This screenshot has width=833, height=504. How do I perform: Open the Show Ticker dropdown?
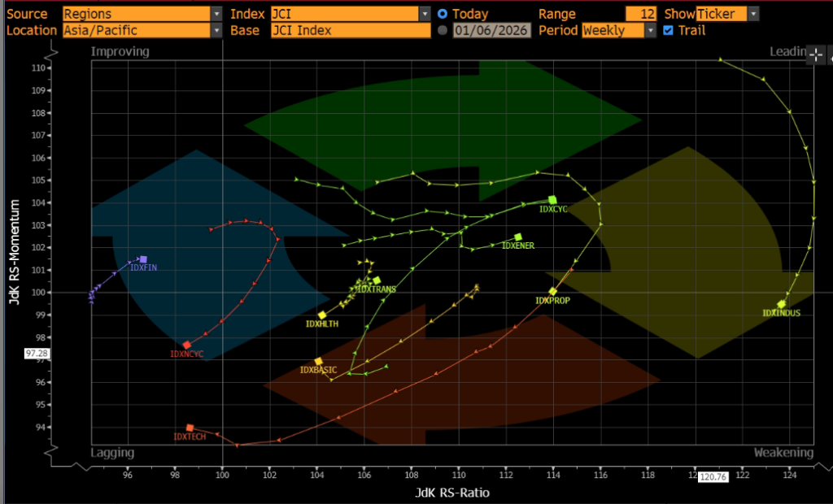753,14
